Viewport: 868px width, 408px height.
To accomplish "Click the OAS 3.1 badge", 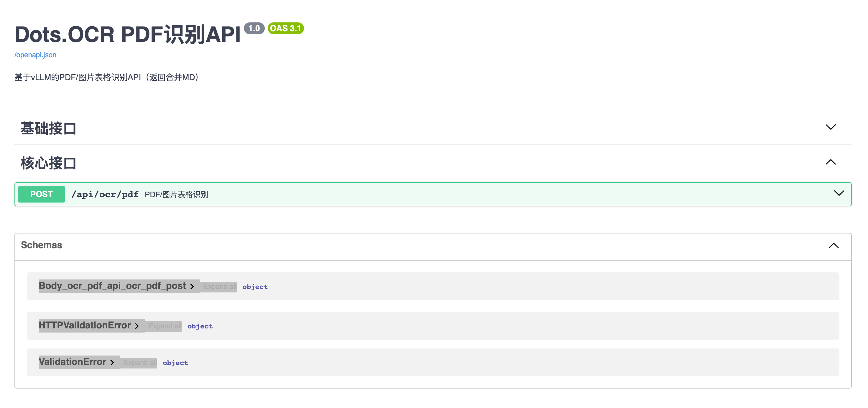I will pos(285,28).
